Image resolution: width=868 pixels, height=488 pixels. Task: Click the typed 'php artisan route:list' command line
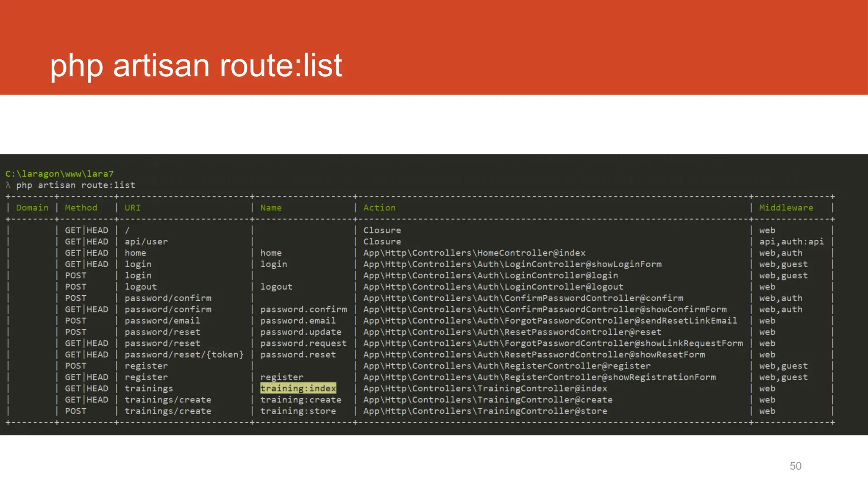click(75, 185)
